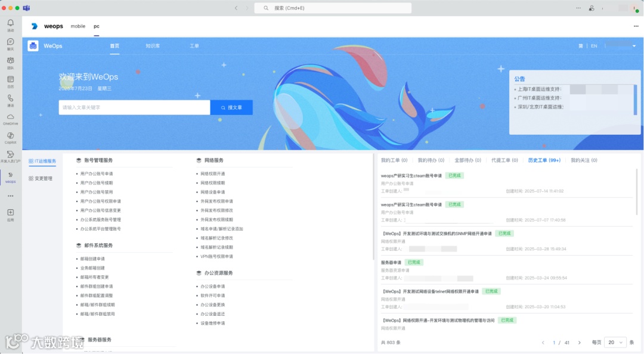Open the 知识库 knowledge base nav item
This screenshot has height=354, width=644.
pos(153,45)
